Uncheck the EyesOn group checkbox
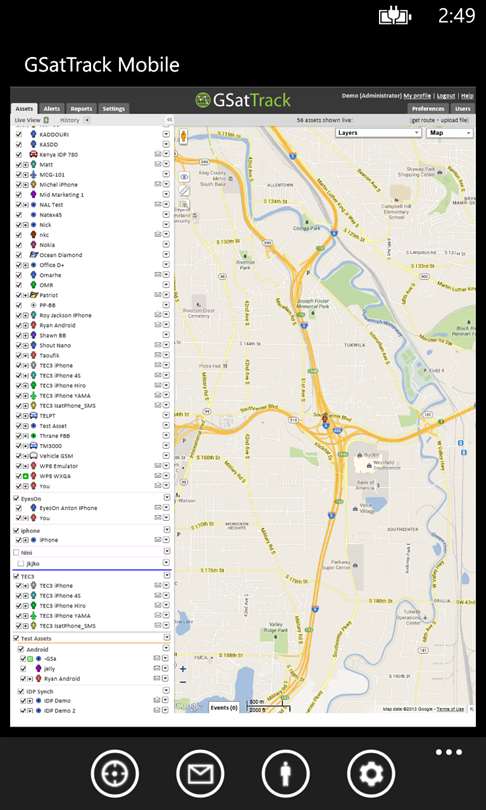This screenshot has height=810, width=486. click(x=16, y=499)
